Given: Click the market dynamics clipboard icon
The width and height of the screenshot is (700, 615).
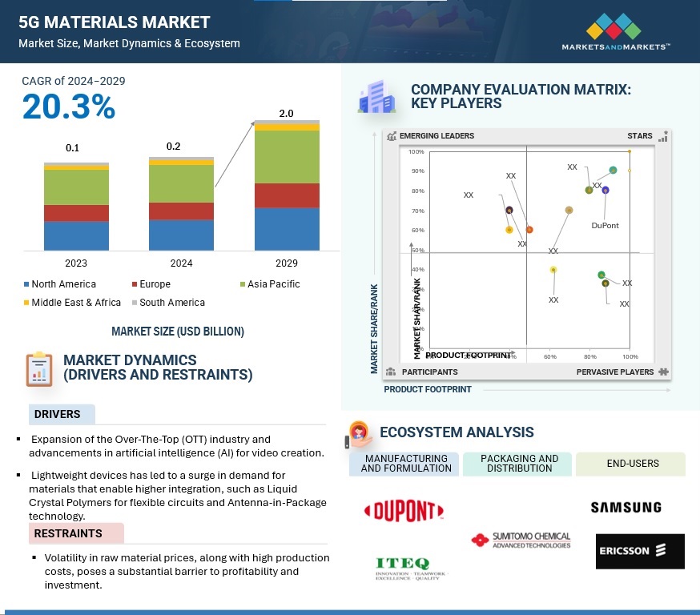Looking at the screenshot, I should 38,369.
